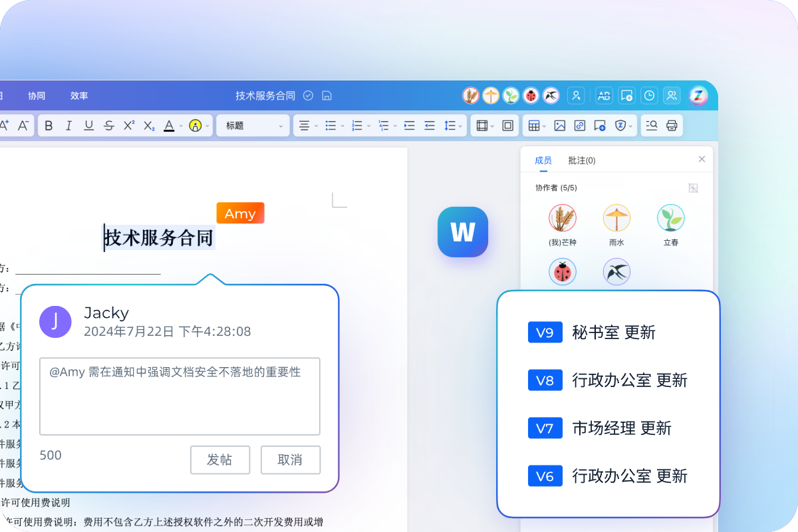Viewport: 798px width, 532px height.
Task: Increase indent of paragraph
Action: (409, 126)
